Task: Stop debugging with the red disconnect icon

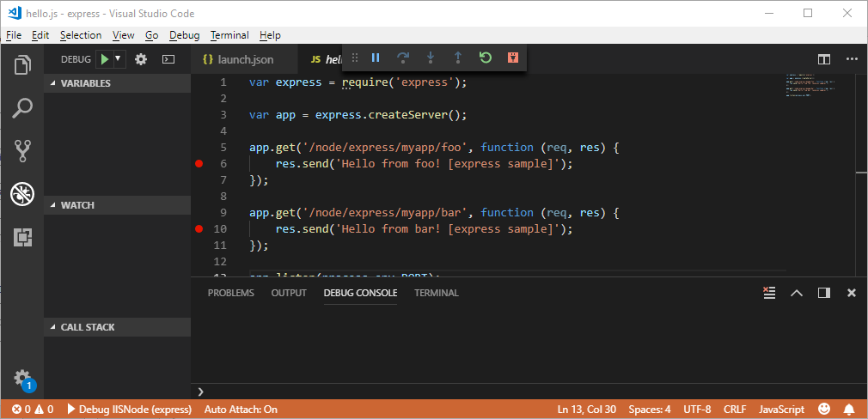Action: point(513,58)
